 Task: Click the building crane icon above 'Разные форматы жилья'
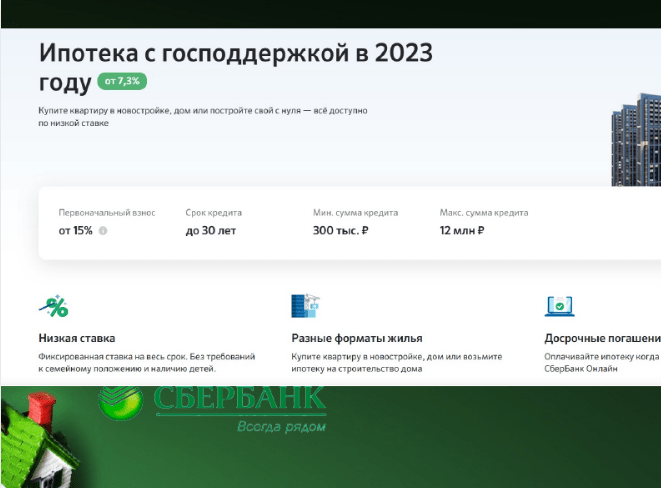(305, 306)
